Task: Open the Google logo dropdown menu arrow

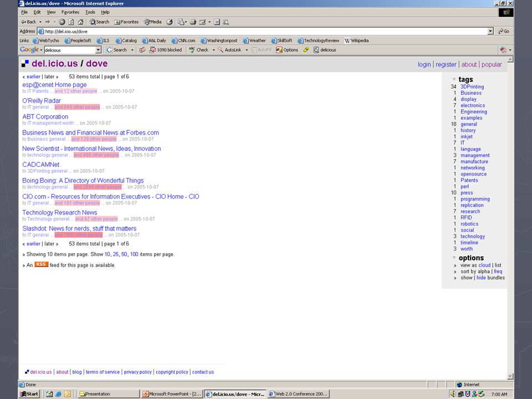Action: [41, 50]
